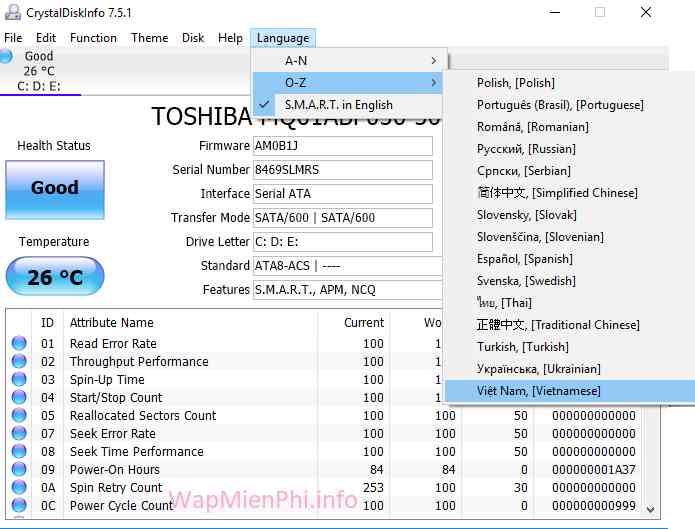The height and width of the screenshot is (529, 695).
Task: Click status circle for Throughput Performance
Action: pos(19,361)
